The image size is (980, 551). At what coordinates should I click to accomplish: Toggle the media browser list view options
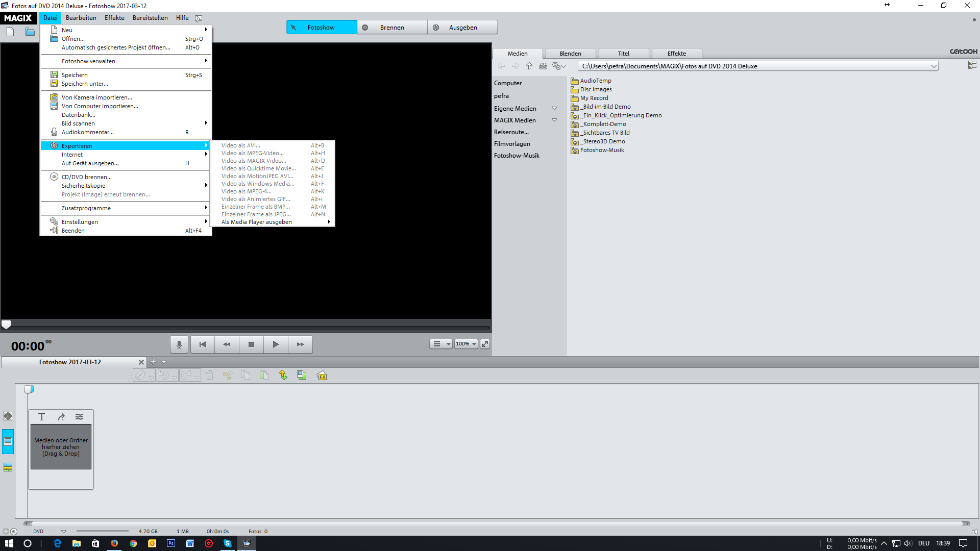(972, 65)
